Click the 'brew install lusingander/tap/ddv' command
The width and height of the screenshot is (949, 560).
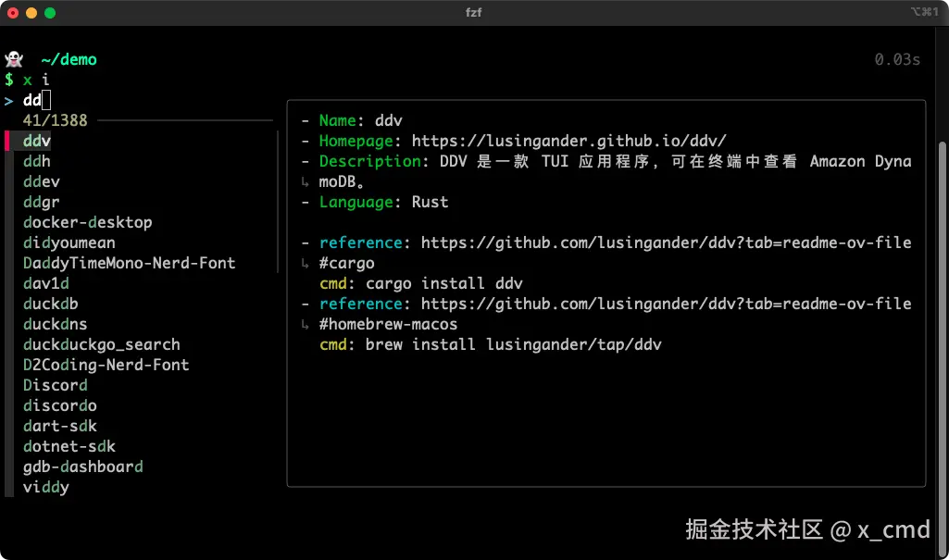click(513, 344)
